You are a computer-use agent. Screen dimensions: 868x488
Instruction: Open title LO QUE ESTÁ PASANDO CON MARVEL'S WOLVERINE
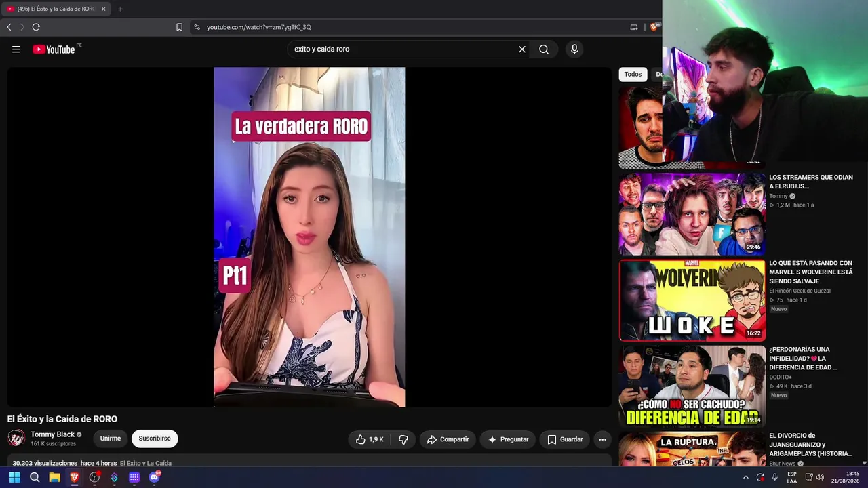[x=811, y=272]
